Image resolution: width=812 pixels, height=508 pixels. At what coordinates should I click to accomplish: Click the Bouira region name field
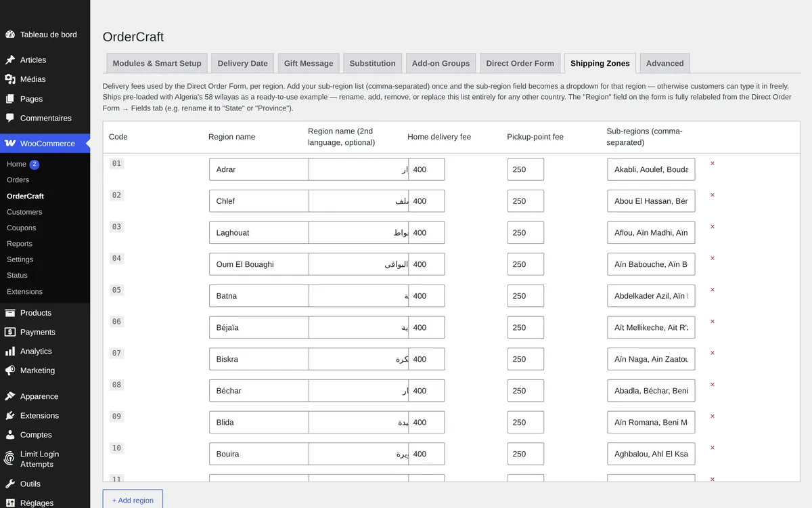(x=258, y=454)
